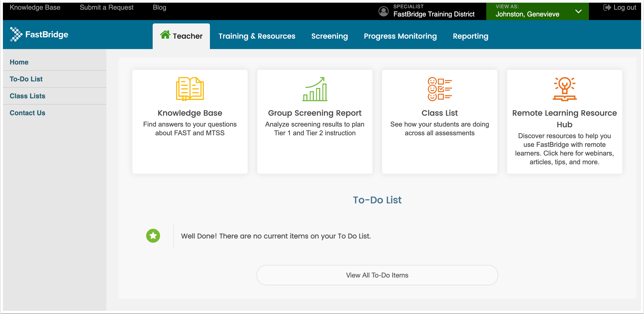Viewport: 644px width, 314px height.
Task: Click the green bar chart Group Screening icon
Action: 315,89
